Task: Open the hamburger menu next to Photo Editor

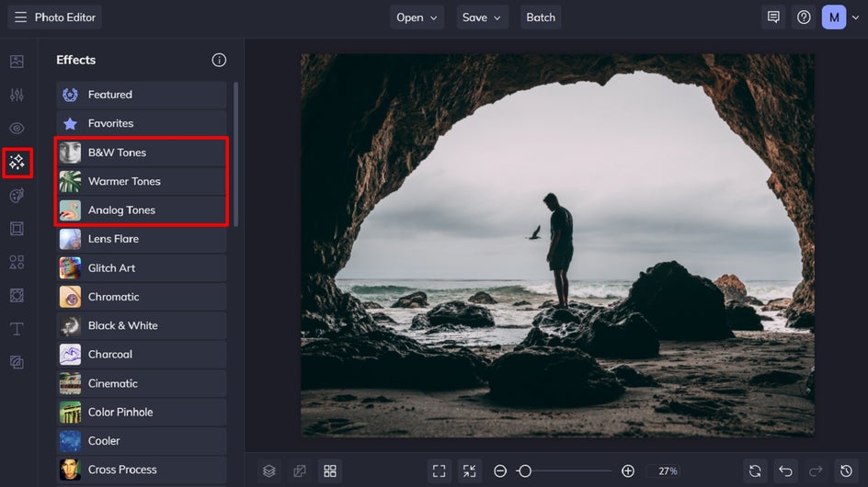Action: pos(20,17)
